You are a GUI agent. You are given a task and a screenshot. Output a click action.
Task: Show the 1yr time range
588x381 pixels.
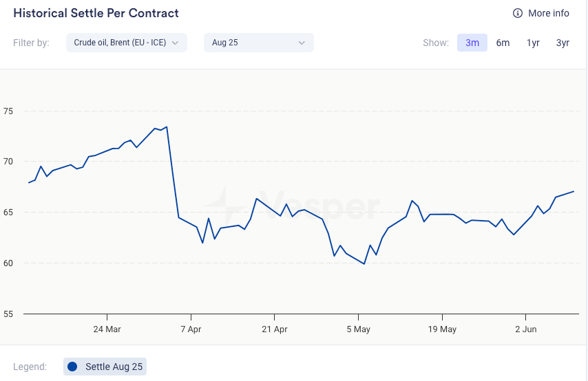coord(533,43)
